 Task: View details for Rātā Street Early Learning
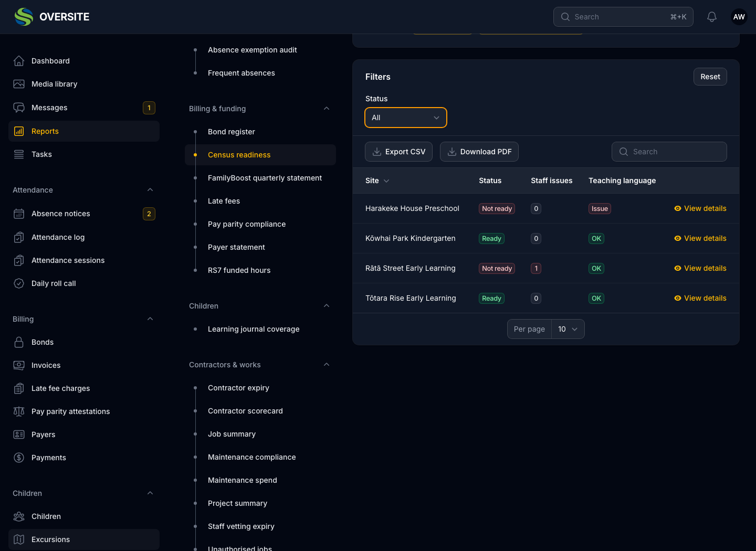coord(700,268)
